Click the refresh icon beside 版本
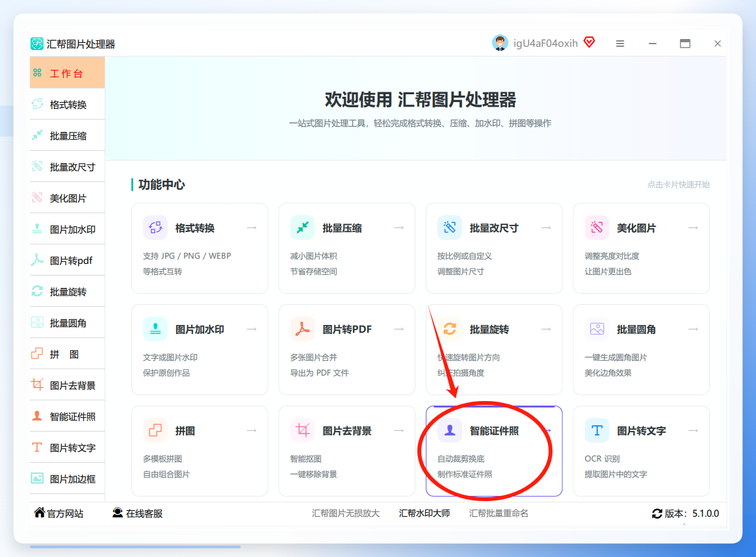 coord(657,513)
